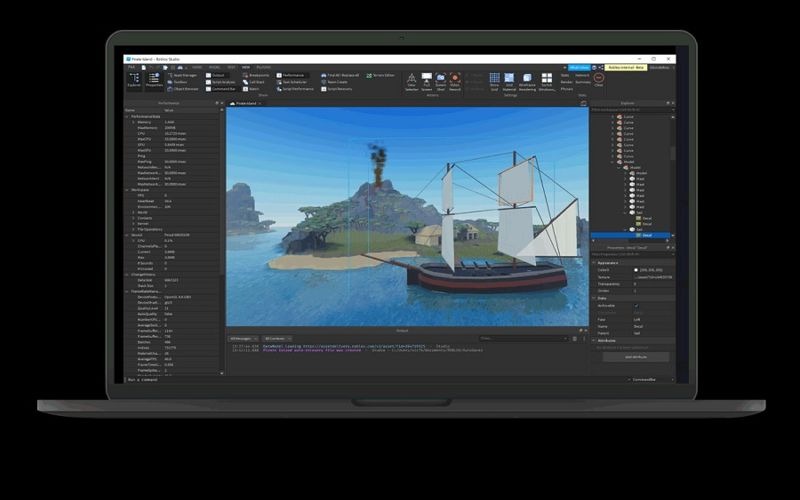
Task: Click the Clear stats button
Action: 598,80
